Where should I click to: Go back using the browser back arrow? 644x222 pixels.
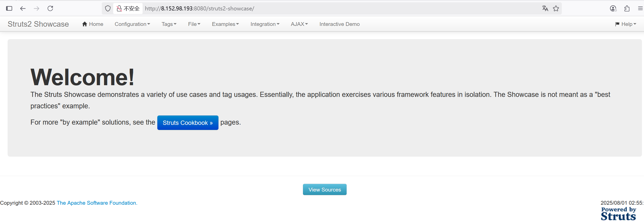pos(23,8)
